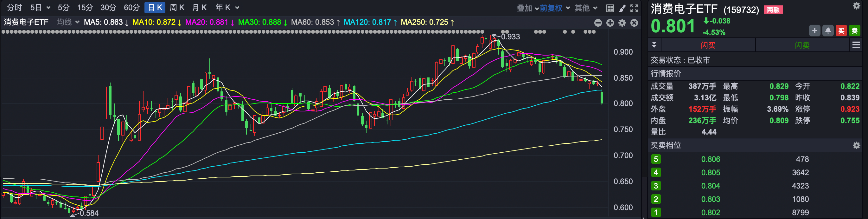Set a price alert with bell icon
The image size is (868, 219).
[828, 31]
